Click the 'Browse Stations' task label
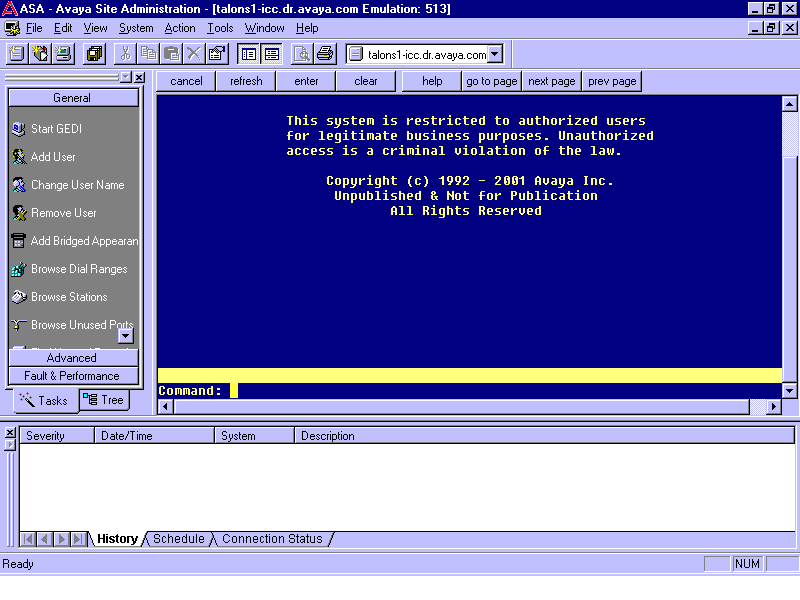800x600 pixels. pos(69,297)
